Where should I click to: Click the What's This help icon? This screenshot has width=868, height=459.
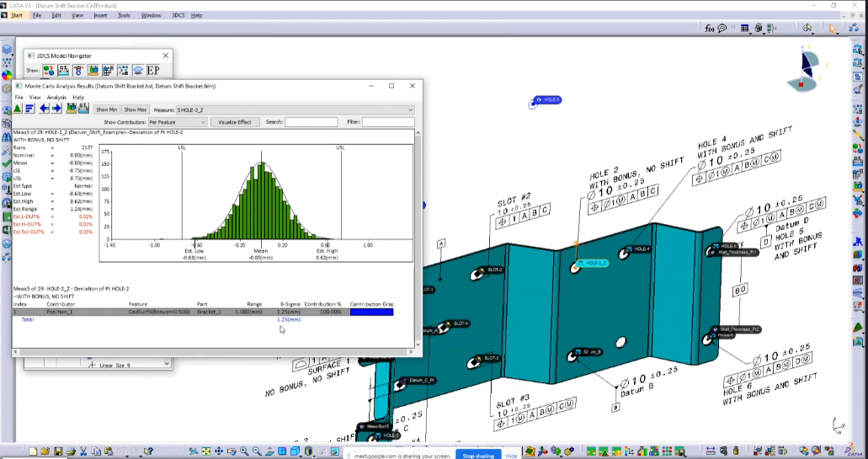[148, 451]
